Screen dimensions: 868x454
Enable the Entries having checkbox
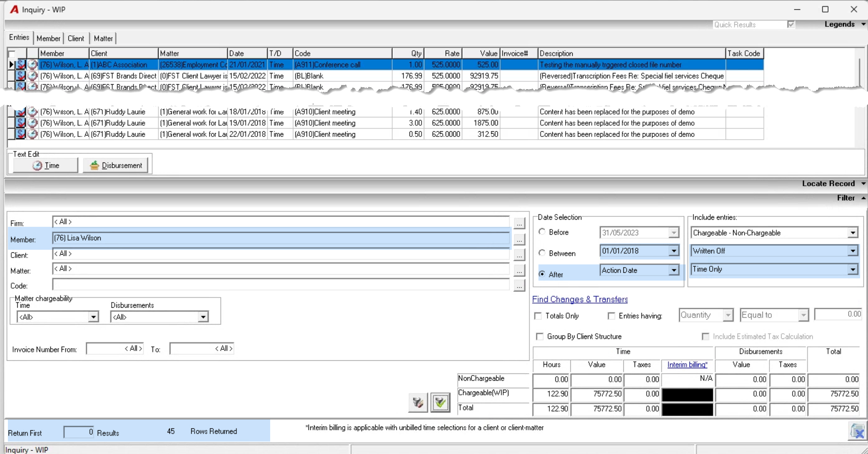[611, 316]
